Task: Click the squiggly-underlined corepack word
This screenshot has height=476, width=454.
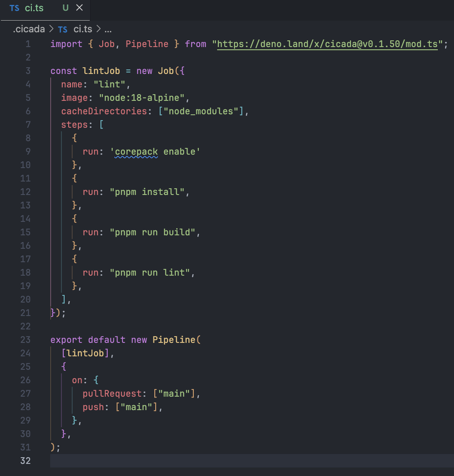Action: point(136,151)
